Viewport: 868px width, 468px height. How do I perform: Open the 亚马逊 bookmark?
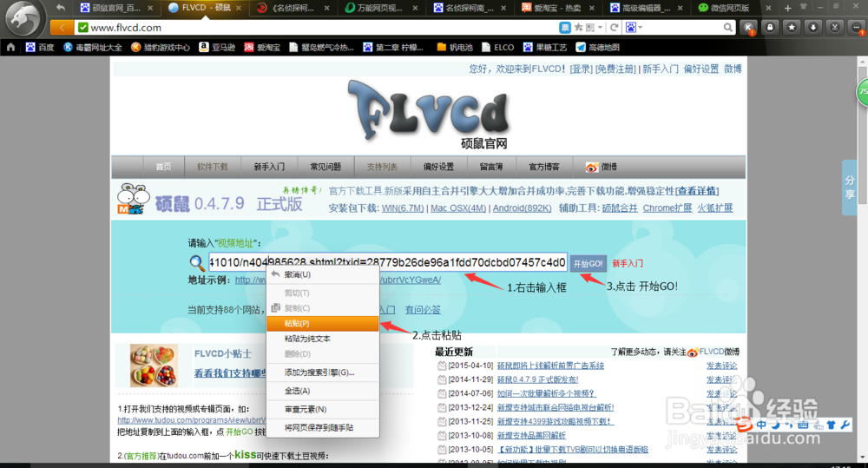click(x=217, y=47)
